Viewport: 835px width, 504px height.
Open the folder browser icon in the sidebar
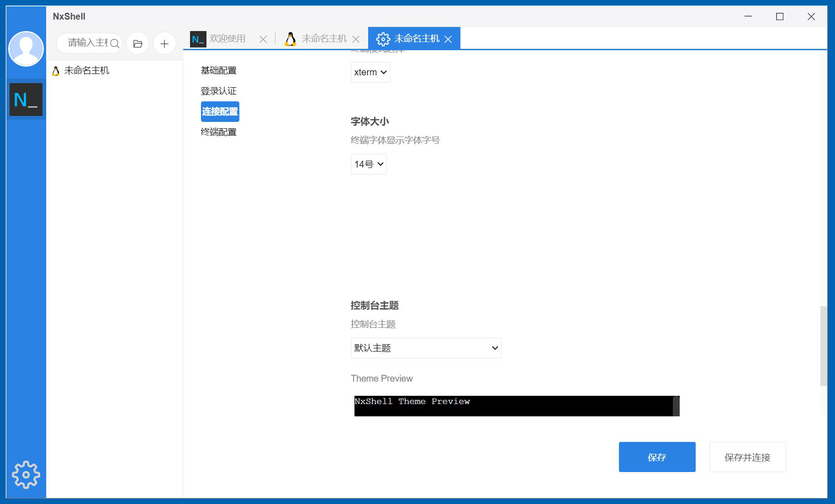click(137, 43)
